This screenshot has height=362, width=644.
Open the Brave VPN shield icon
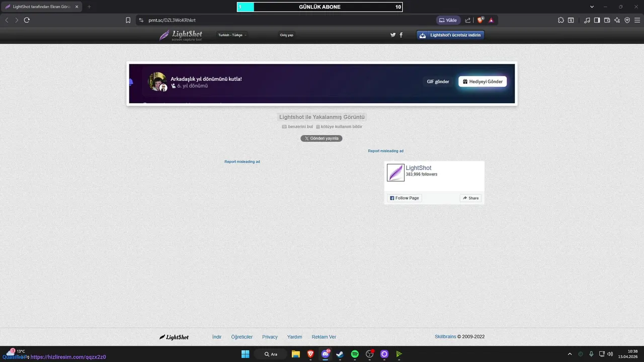[627, 20]
